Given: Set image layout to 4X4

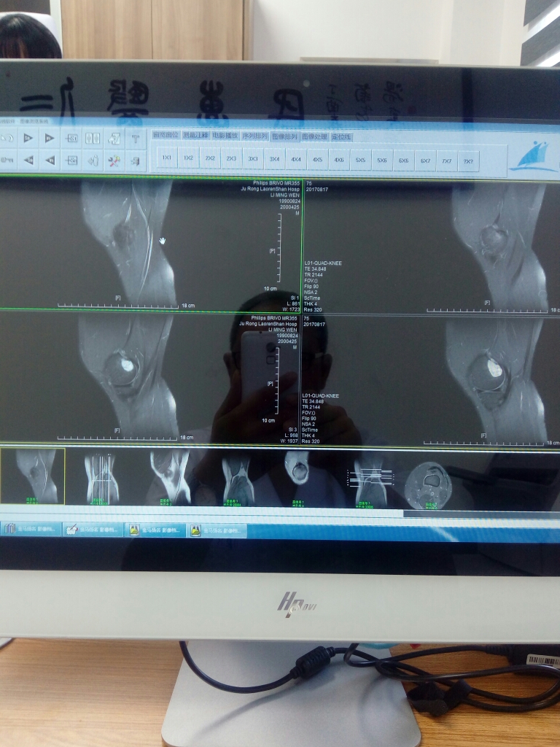Looking at the screenshot, I should (x=296, y=160).
